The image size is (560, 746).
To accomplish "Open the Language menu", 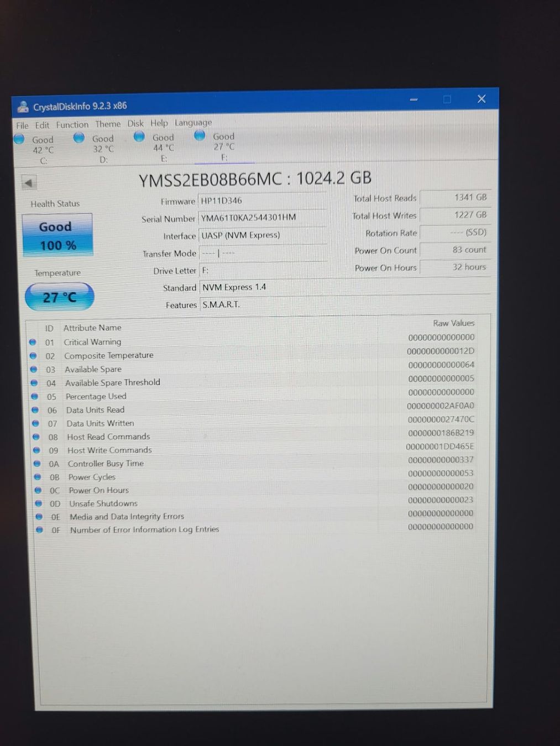I will [x=193, y=123].
